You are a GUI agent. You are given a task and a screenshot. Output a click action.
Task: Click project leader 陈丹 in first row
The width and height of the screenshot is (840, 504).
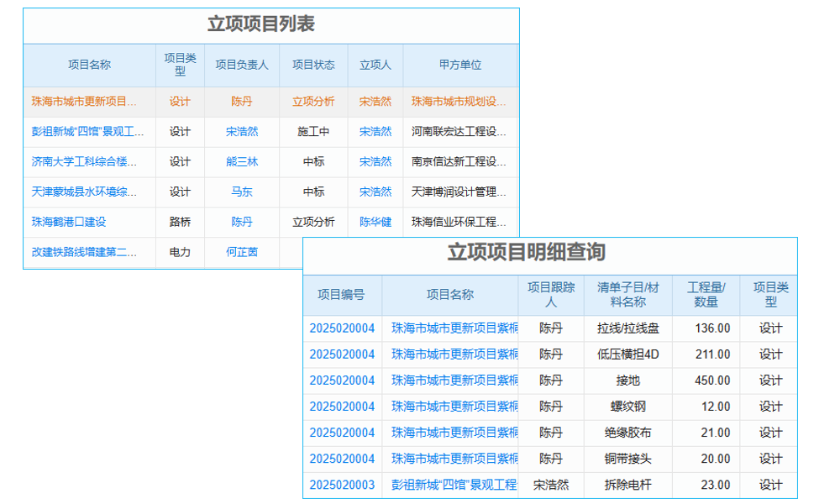243,102
